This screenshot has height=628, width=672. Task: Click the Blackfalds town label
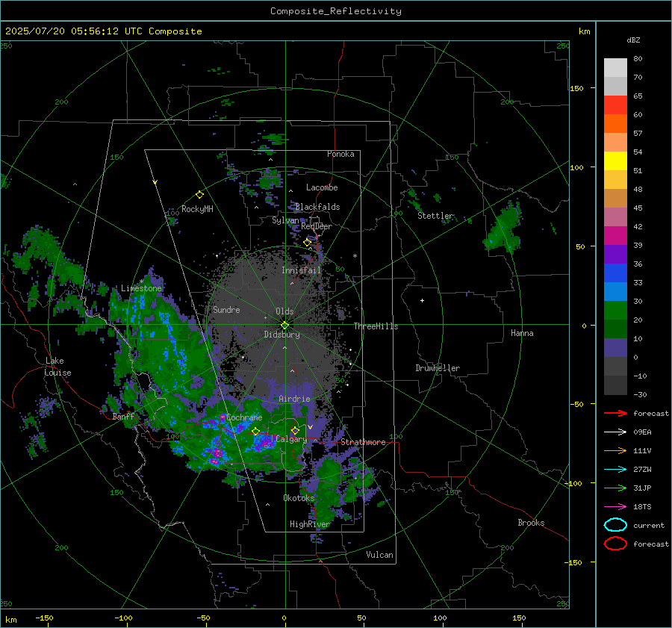coord(317,207)
